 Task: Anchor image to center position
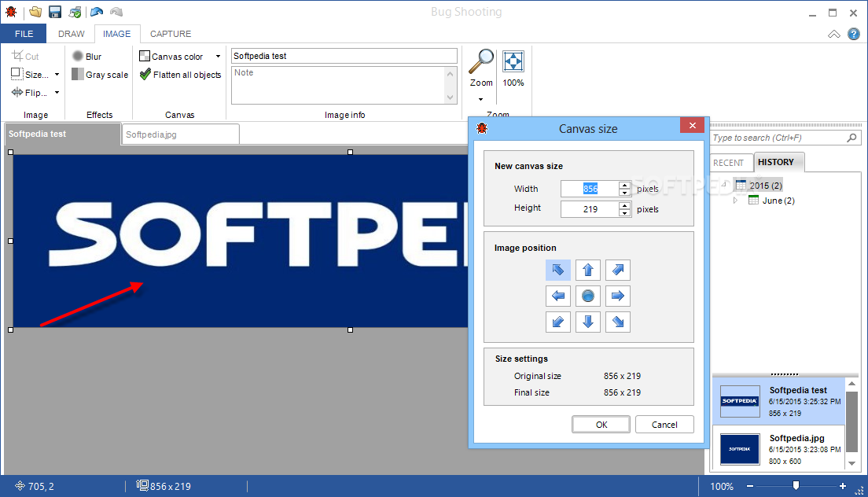click(588, 296)
